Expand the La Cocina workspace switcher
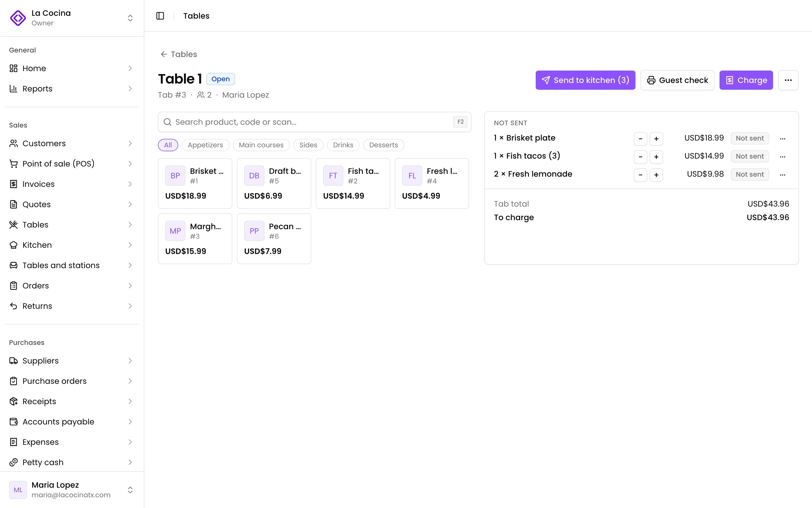The image size is (812, 508). point(130,18)
